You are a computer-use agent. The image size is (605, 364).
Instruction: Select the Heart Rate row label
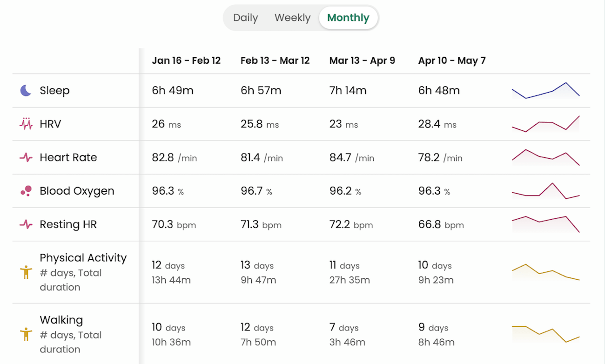(x=68, y=157)
